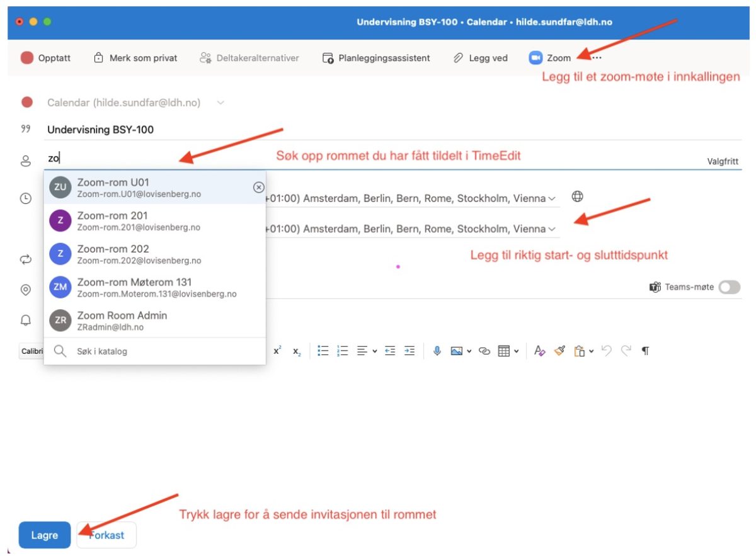Image resolution: width=756 pixels, height=556 pixels.
Task: Click the globe time zone icon
Action: (577, 197)
